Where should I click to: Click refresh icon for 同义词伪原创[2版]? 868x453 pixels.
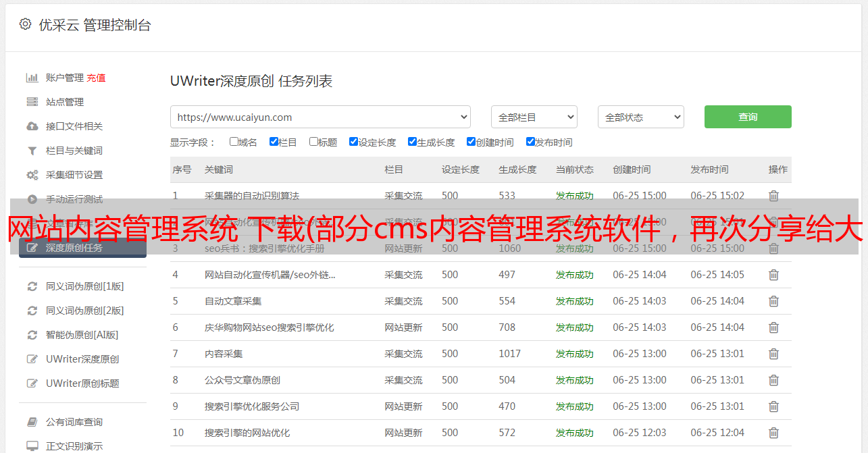click(32, 311)
